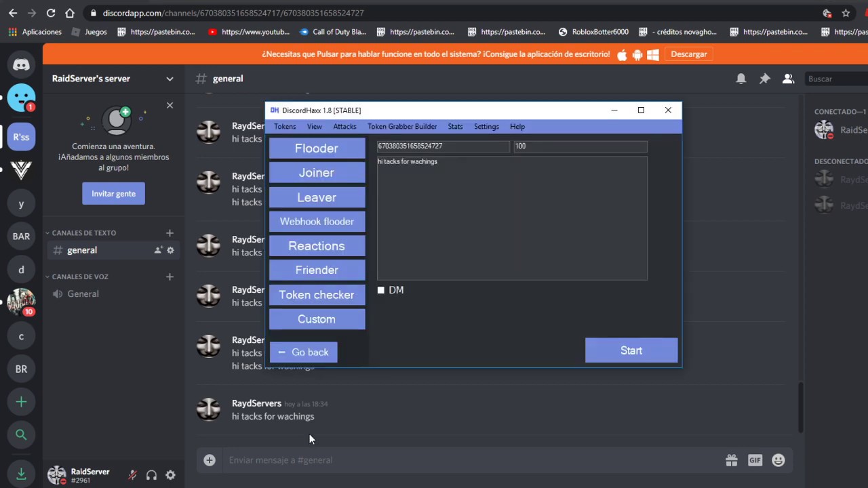Enable the DM checkbox in DiscordHaxx

tap(381, 290)
